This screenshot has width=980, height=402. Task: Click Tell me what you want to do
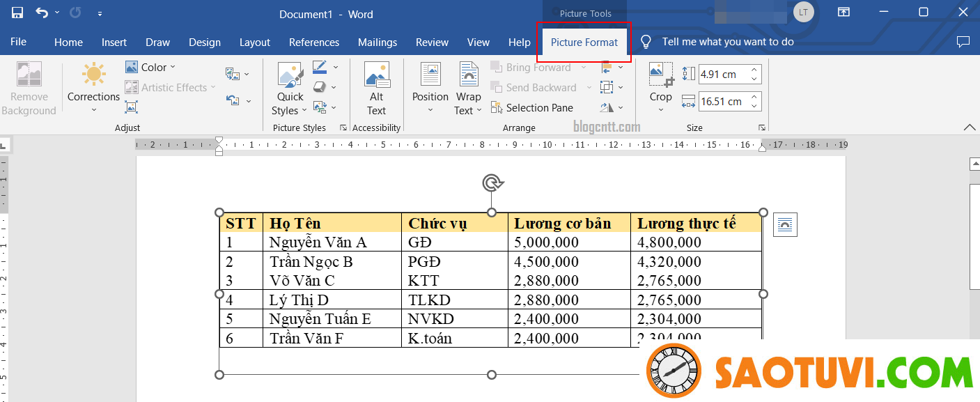(727, 42)
